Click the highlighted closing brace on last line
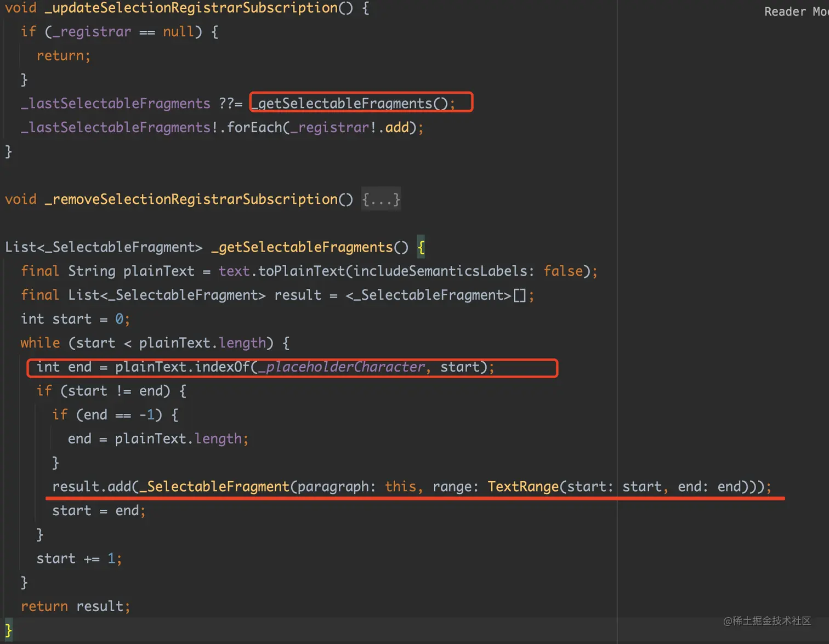Viewport: 829px width, 644px height. pos(8,630)
